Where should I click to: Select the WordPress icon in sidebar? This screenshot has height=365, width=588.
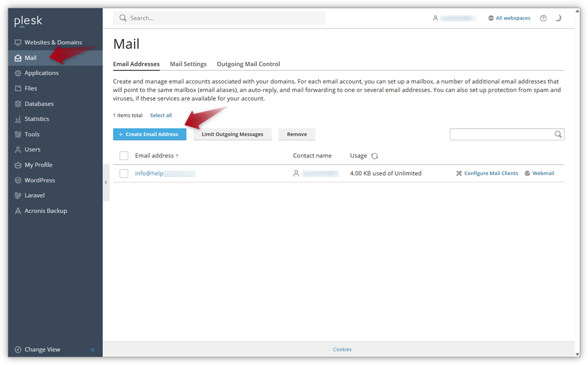point(19,180)
